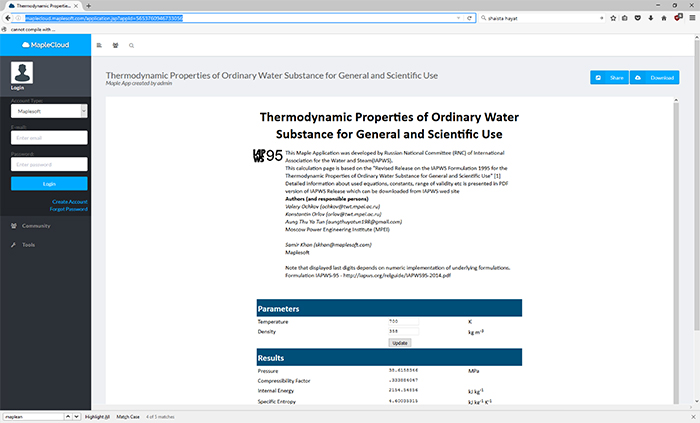Screen dimensions: 700x423
Task: Click the search magnifier icon in toolbar
Action: 131,45
